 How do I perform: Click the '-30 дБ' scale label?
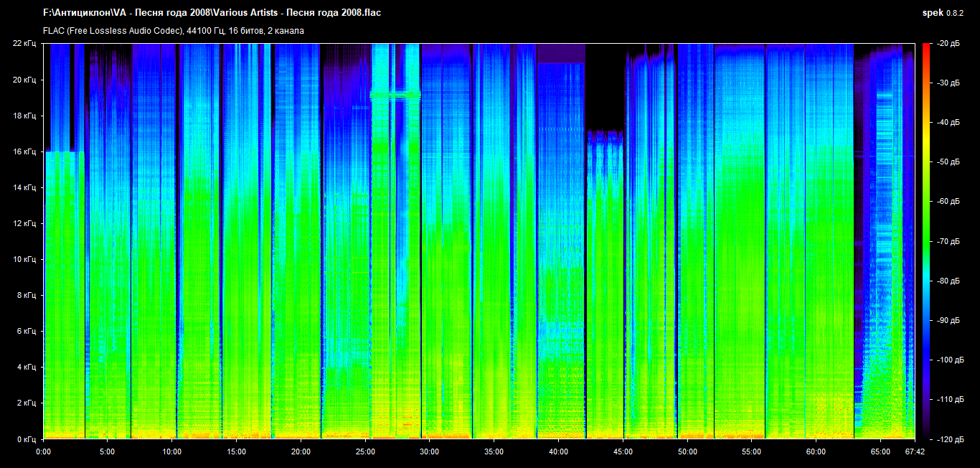[x=948, y=83]
